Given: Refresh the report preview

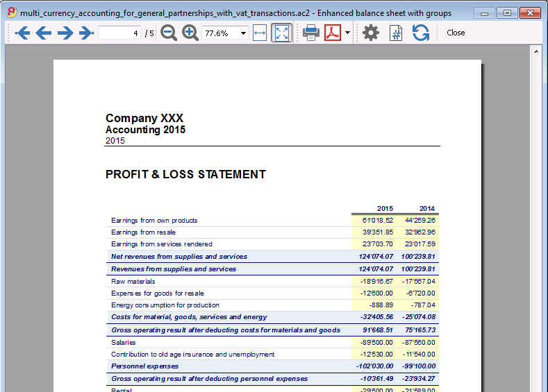Looking at the screenshot, I should point(420,33).
